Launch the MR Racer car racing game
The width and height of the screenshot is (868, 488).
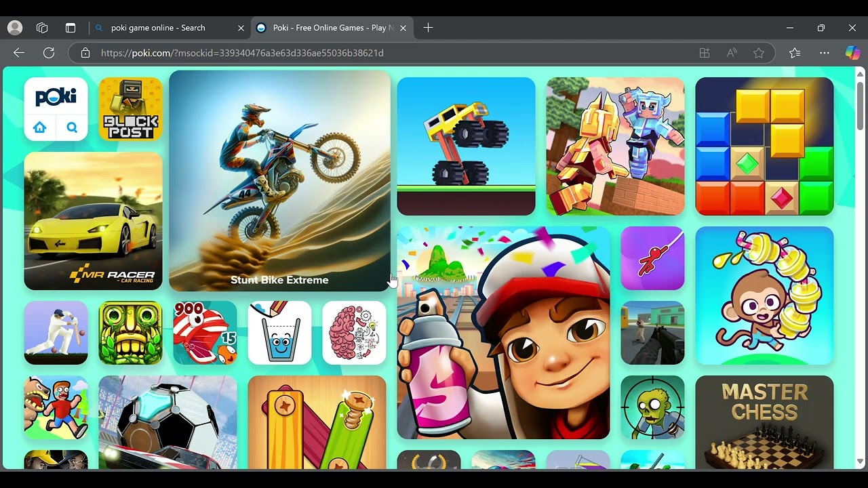93,221
